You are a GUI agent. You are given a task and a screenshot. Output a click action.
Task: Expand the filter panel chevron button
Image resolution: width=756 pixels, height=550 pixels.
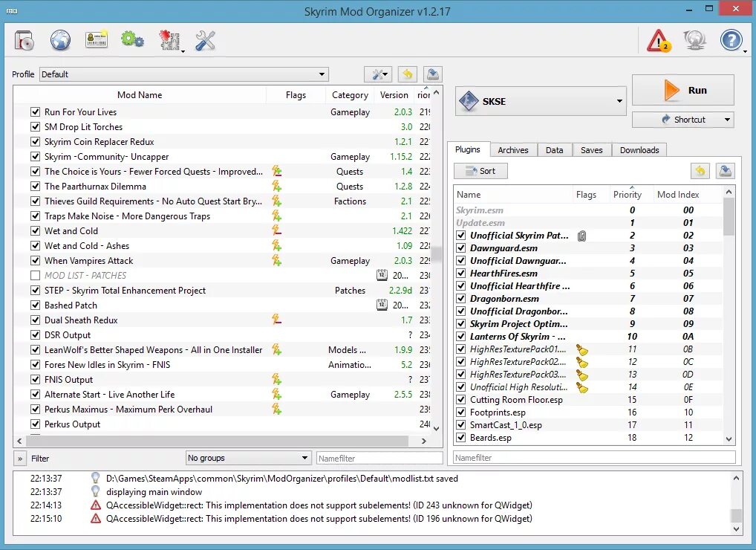tap(20, 459)
